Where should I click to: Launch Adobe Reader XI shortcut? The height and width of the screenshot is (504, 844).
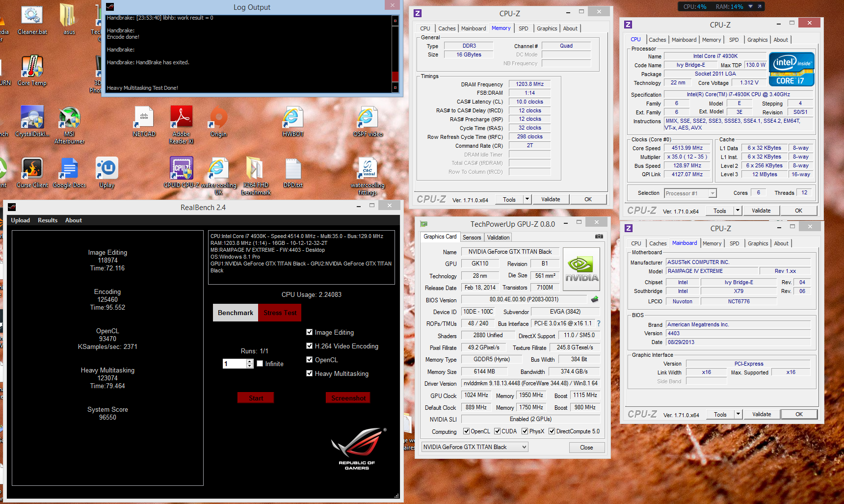click(181, 125)
